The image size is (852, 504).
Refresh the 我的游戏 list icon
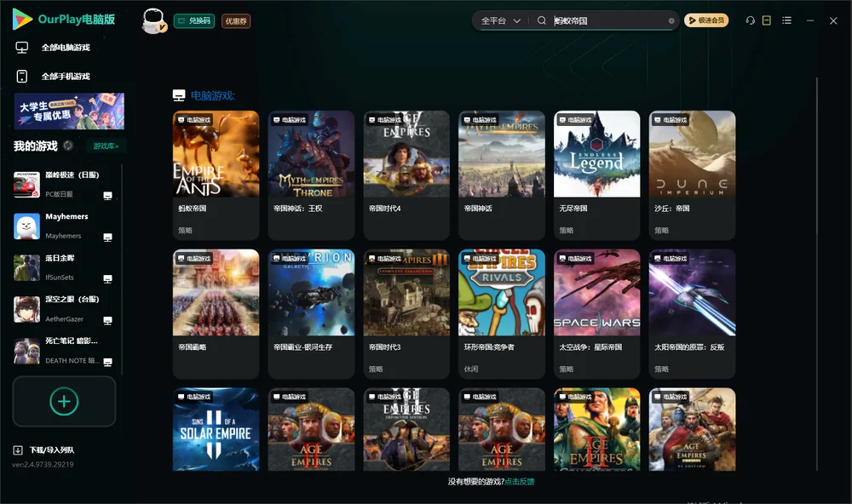68,146
